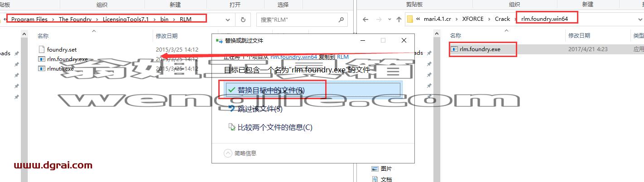Select the foundry.set file icon

click(x=42, y=49)
